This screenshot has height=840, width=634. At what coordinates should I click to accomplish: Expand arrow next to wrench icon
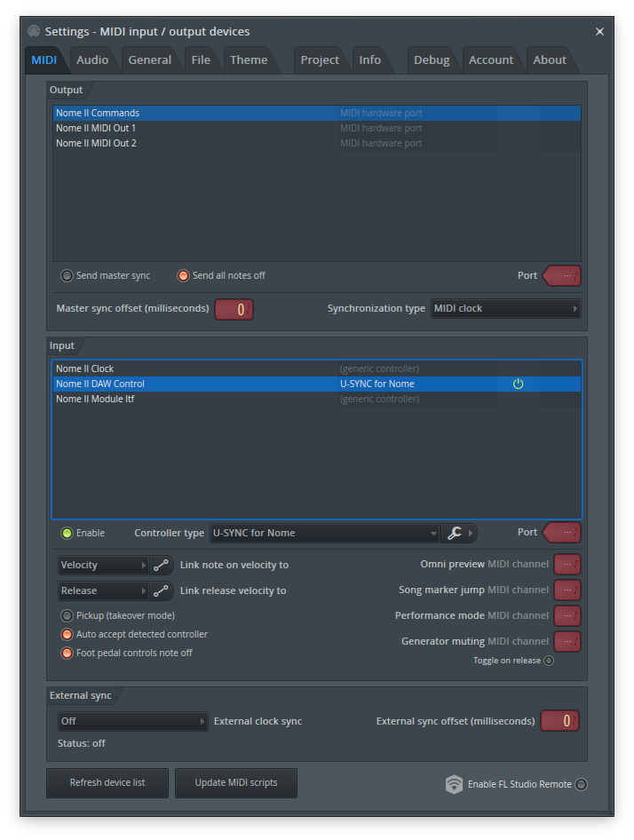471,533
